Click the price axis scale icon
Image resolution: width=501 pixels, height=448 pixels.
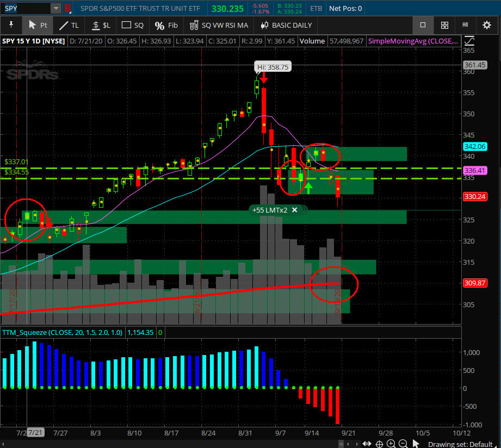pos(469,41)
